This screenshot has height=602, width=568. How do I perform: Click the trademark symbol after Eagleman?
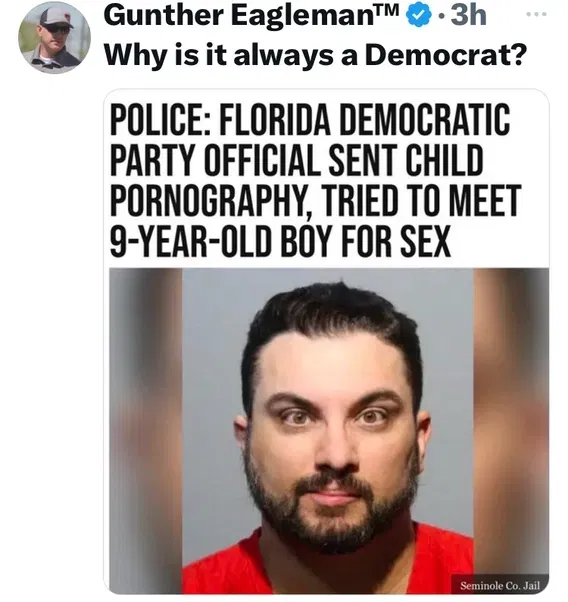pyautogui.click(x=392, y=10)
